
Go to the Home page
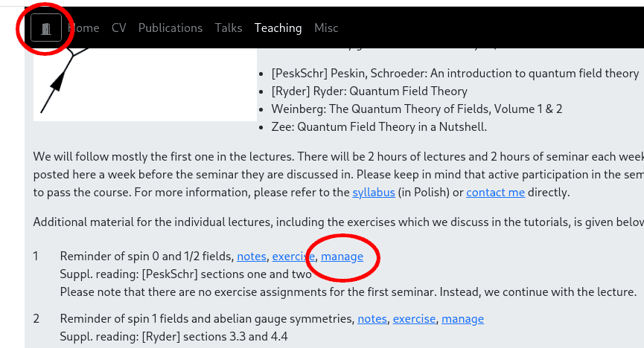pyautogui.click(x=83, y=28)
